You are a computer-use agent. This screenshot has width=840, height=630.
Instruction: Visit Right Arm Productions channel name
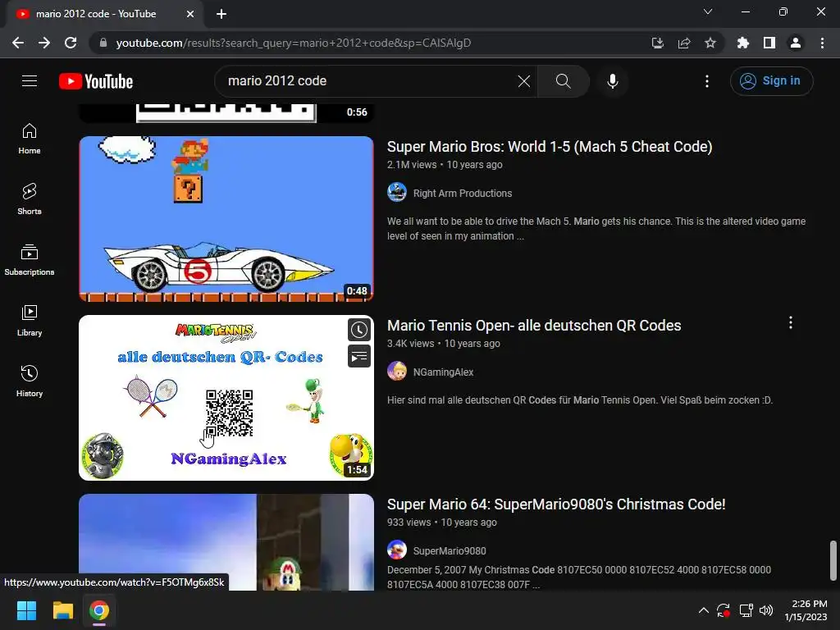pos(463,194)
